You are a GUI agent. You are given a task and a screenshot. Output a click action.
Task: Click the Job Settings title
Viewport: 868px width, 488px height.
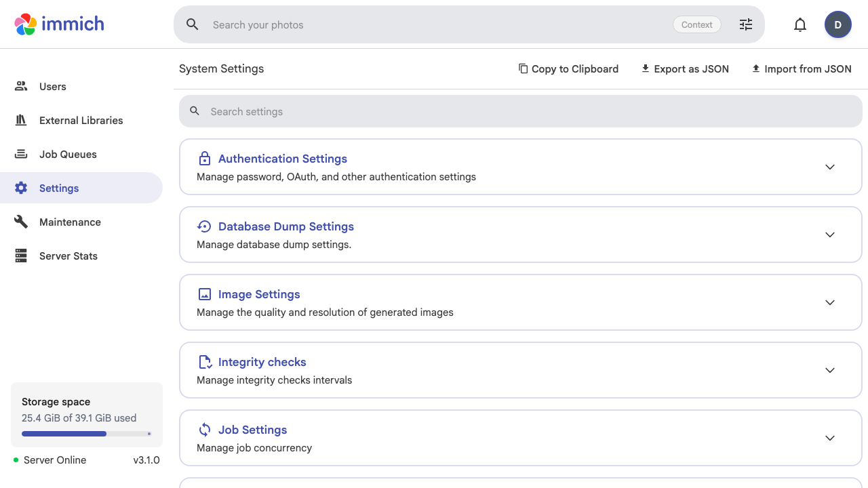[252, 430]
